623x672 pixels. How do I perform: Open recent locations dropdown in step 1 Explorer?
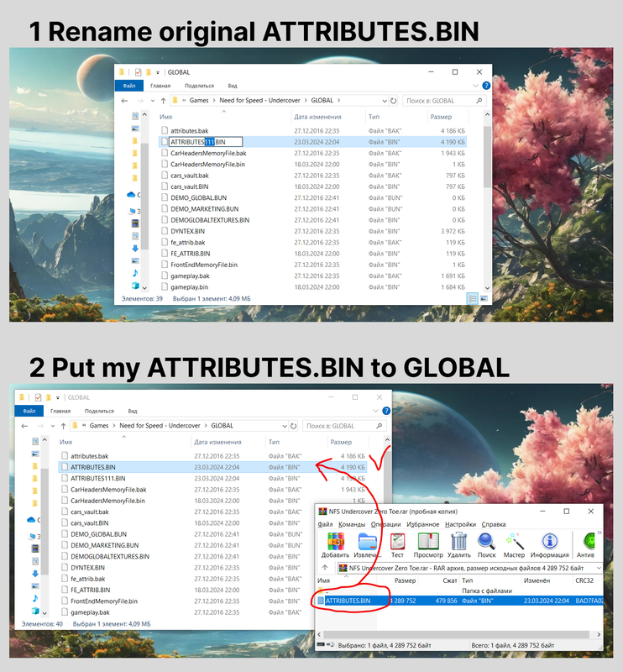click(x=153, y=101)
